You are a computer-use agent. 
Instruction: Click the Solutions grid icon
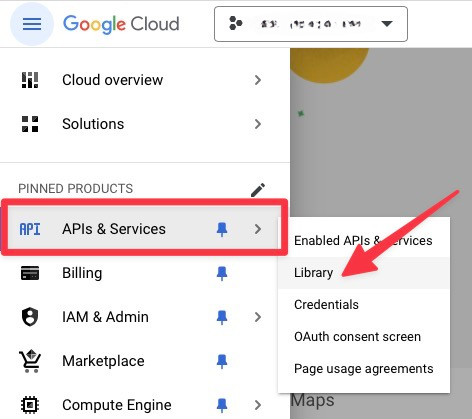tap(30, 124)
